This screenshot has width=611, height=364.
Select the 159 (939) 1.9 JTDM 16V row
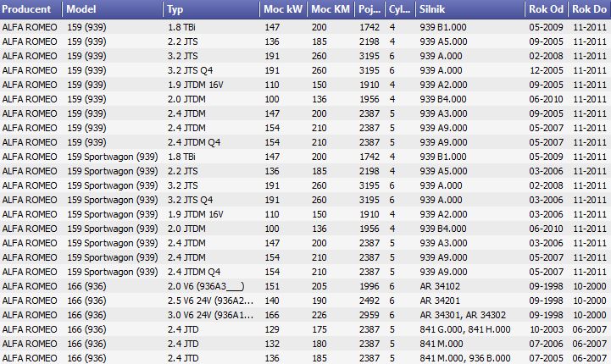pos(305,85)
